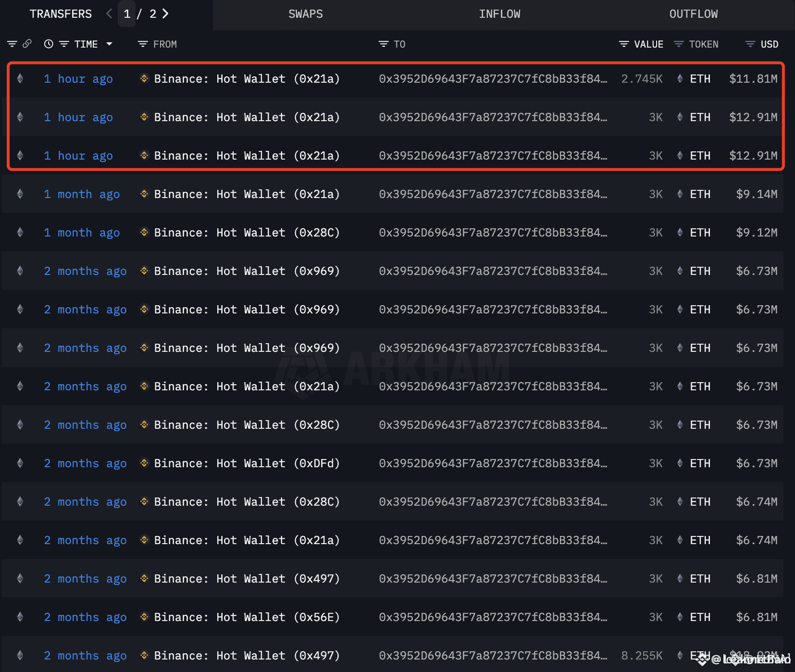Click the Binance logo in the $9.12M row

click(144, 232)
